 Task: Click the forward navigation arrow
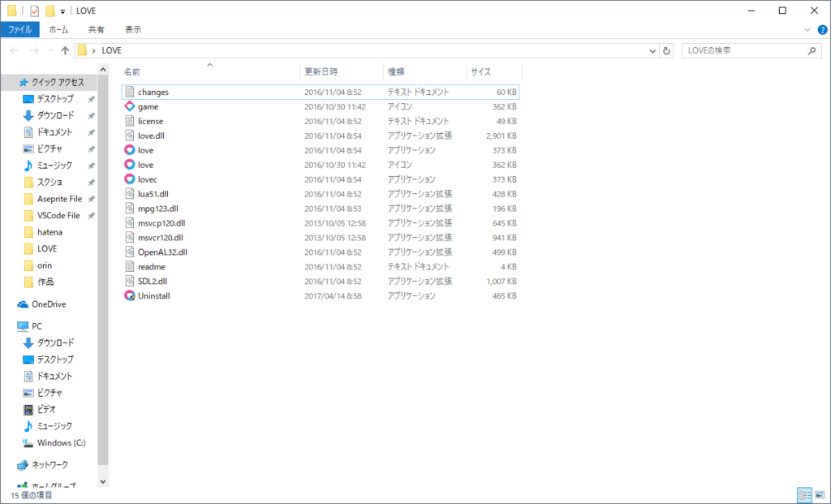click(x=34, y=50)
